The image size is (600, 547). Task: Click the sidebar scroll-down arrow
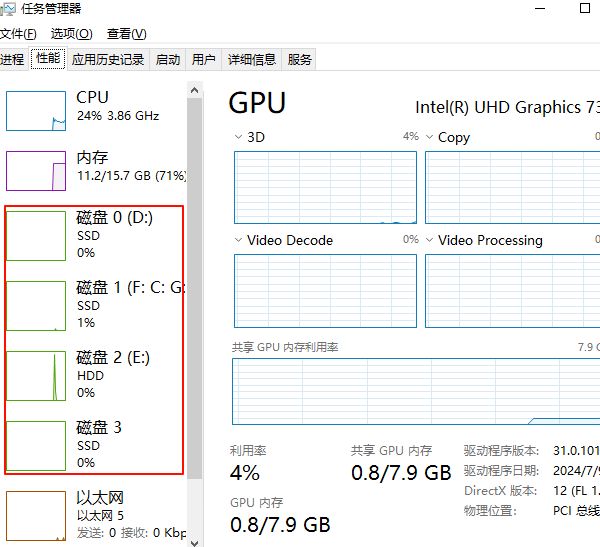click(x=194, y=543)
